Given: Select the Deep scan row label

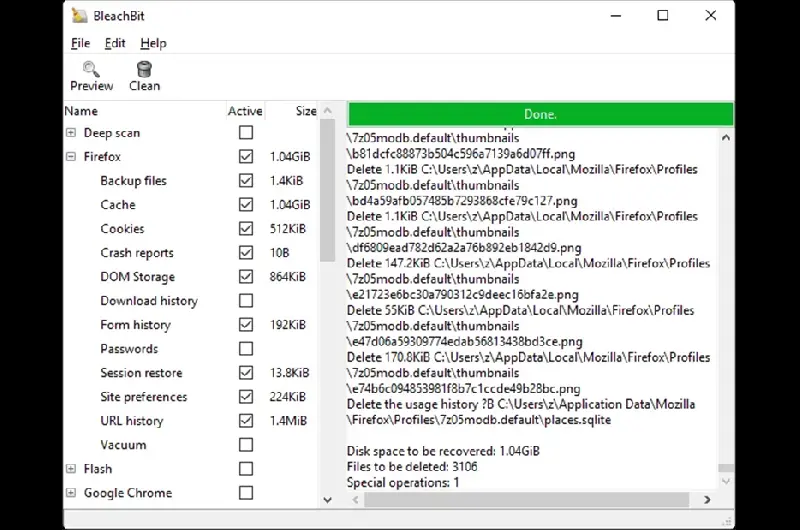Looking at the screenshot, I should point(112,133).
